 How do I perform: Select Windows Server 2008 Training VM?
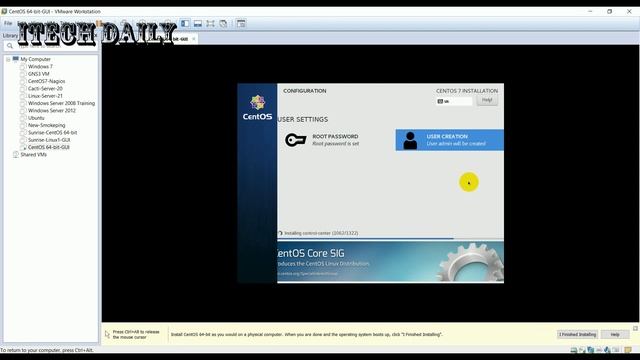point(61,103)
